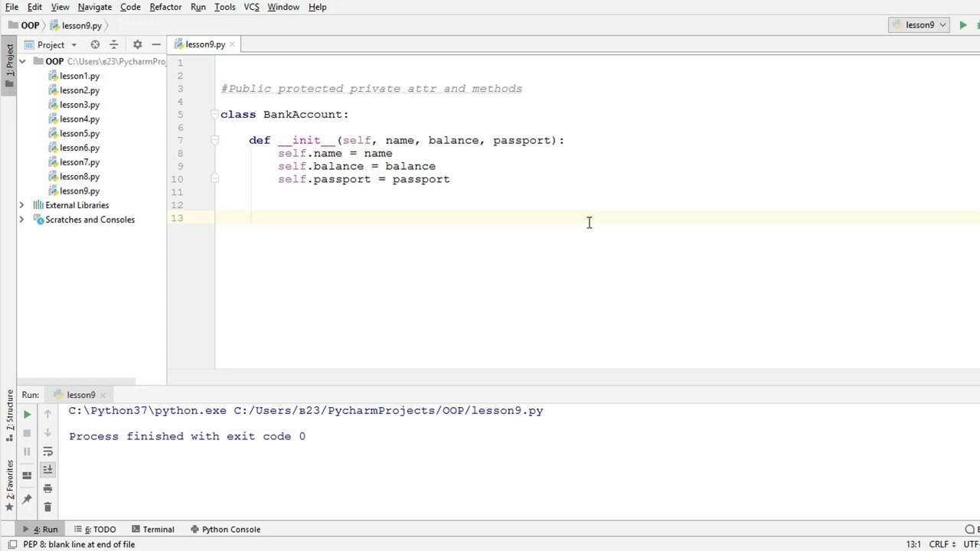Screen dimensions: 980x551
Task: Toggle scroll to end in run console
Action: [47, 469]
